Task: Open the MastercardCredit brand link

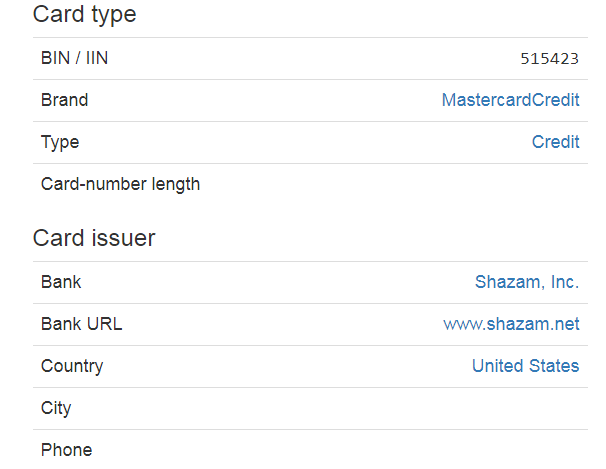Action: click(x=510, y=100)
